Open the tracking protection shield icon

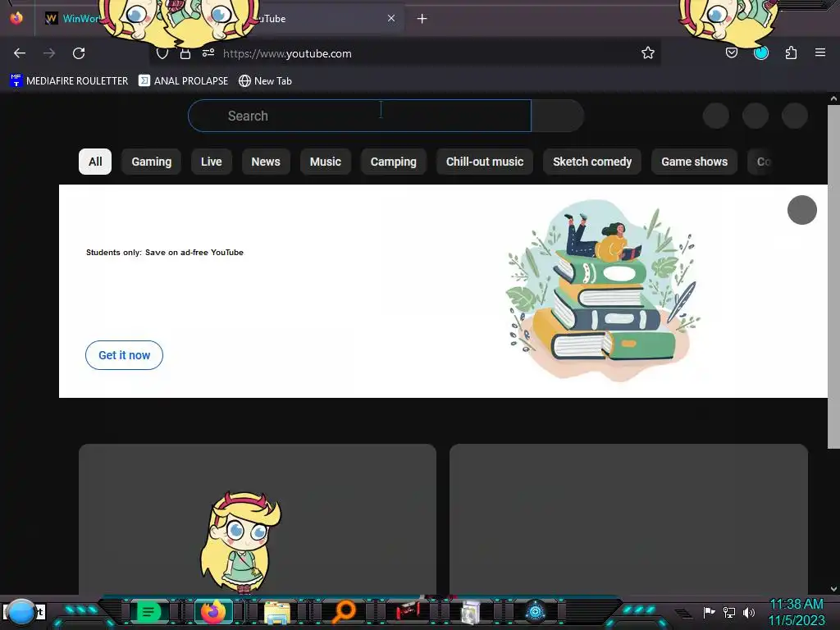click(x=162, y=53)
